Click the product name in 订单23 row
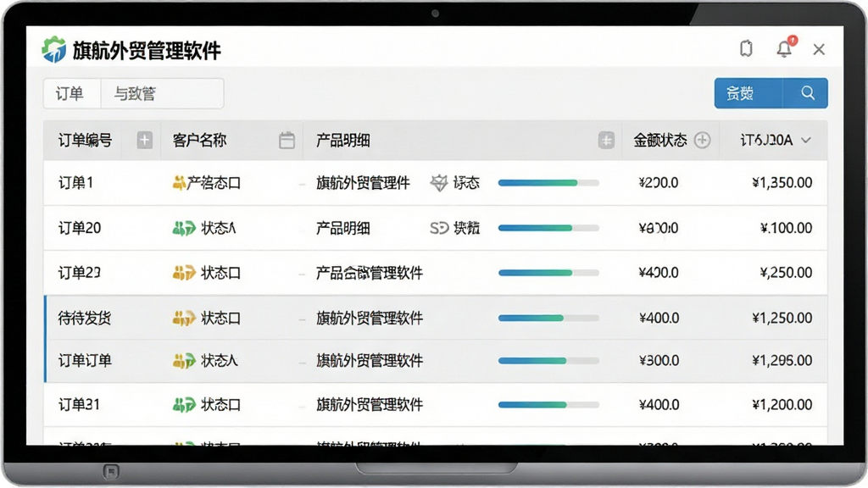 click(370, 273)
